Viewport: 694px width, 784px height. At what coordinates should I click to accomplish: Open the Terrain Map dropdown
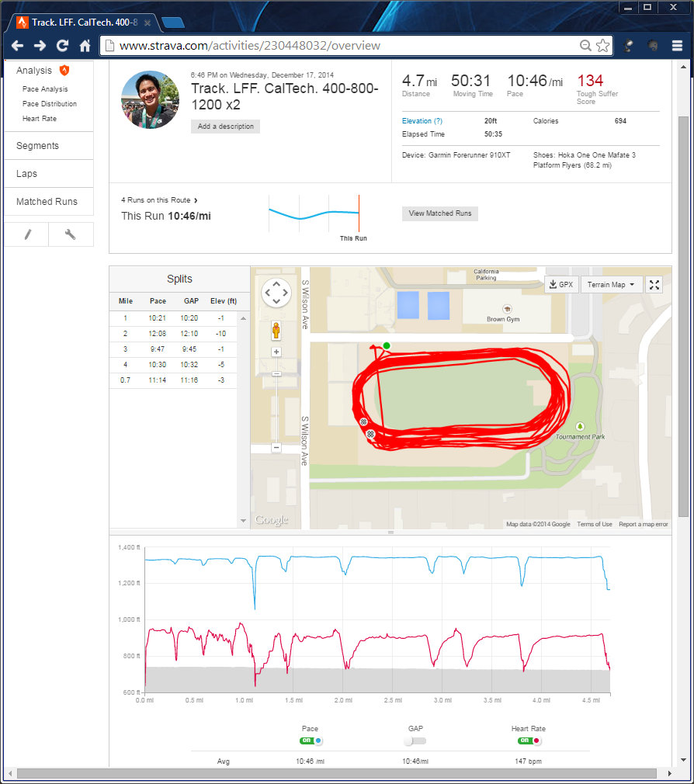pyautogui.click(x=612, y=285)
